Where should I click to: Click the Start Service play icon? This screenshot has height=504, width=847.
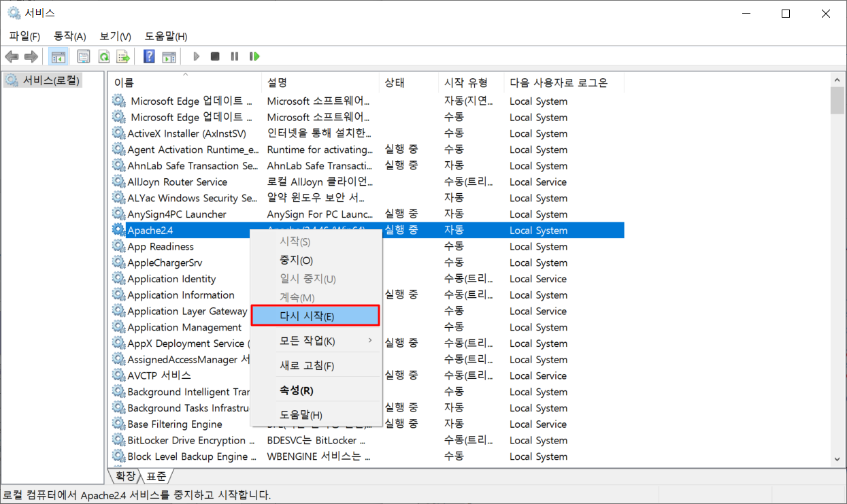click(x=196, y=56)
